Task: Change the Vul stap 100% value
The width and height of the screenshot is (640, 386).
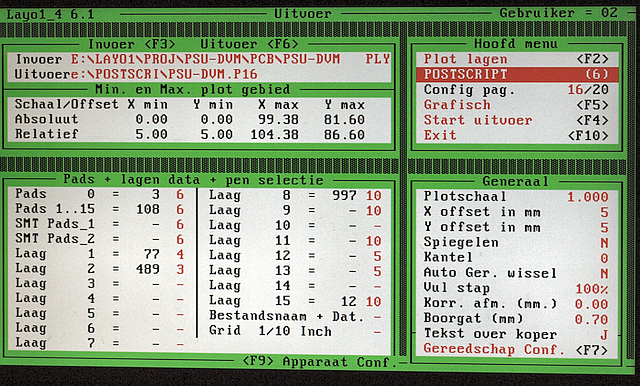Action: click(592, 289)
